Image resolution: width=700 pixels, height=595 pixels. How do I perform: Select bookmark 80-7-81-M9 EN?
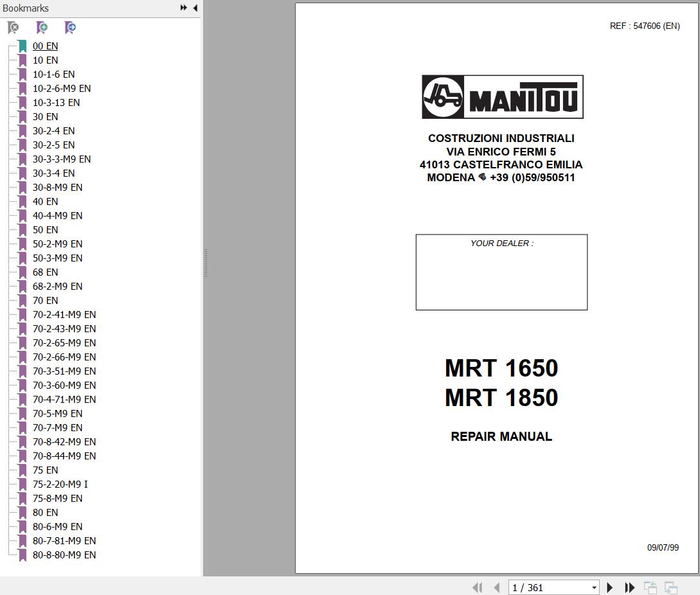[x=64, y=540]
